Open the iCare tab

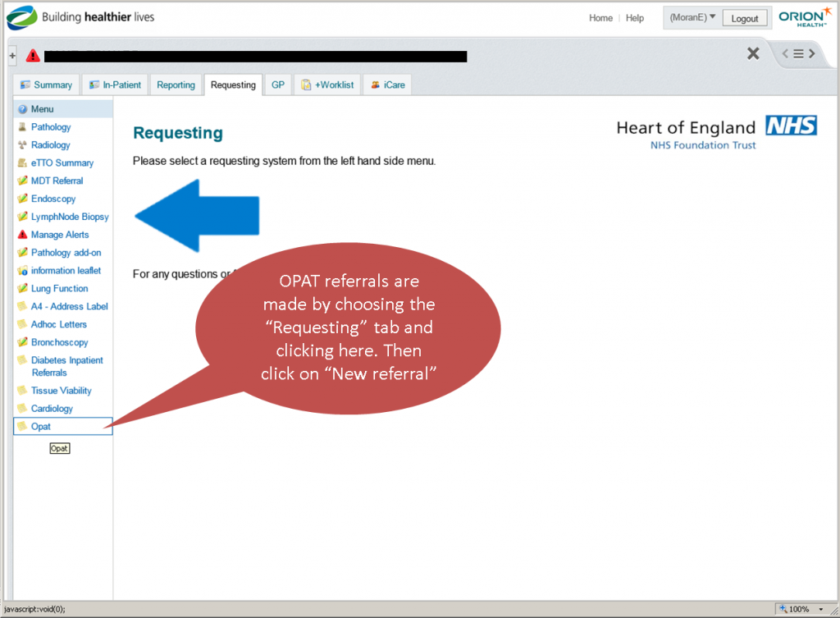(387, 85)
